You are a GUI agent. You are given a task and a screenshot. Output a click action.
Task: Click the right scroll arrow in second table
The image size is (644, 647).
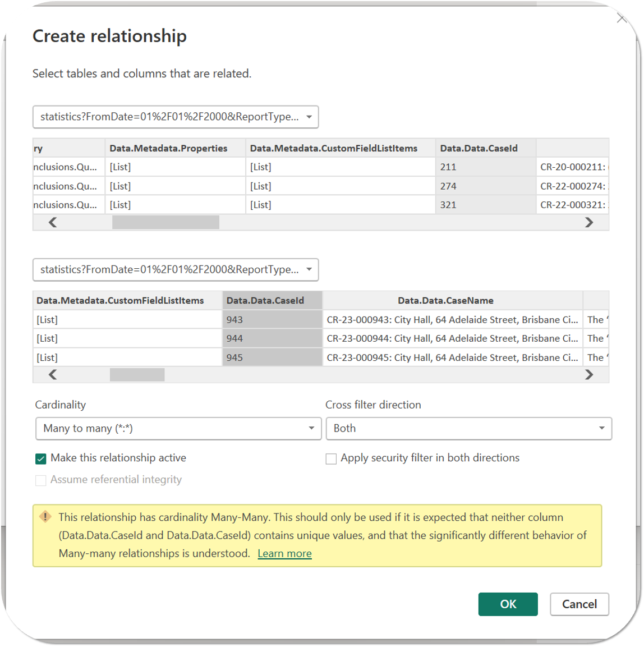click(x=588, y=375)
